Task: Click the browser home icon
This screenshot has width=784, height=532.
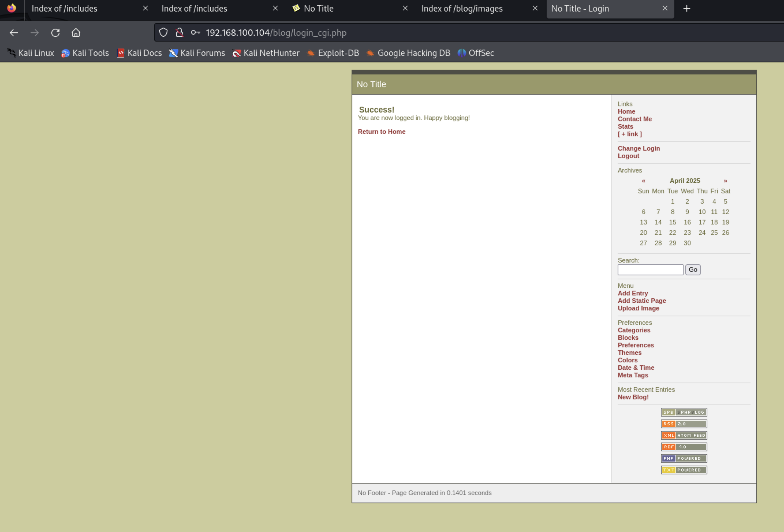Action: pyautogui.click(x=76, y=33)
